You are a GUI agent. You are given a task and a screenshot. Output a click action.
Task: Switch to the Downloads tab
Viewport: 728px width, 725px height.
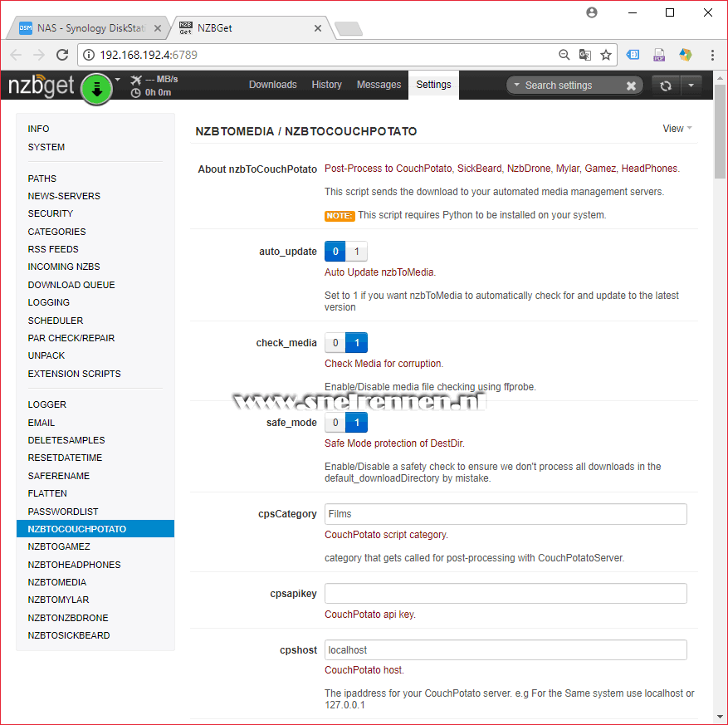pyautogui.click(x=272, y=85)
